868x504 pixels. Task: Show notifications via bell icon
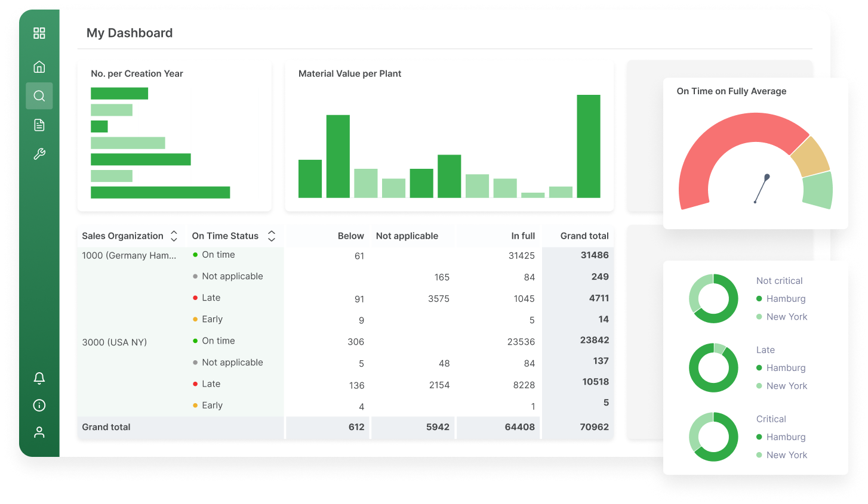pyautogui.click(x=39, y=378)
